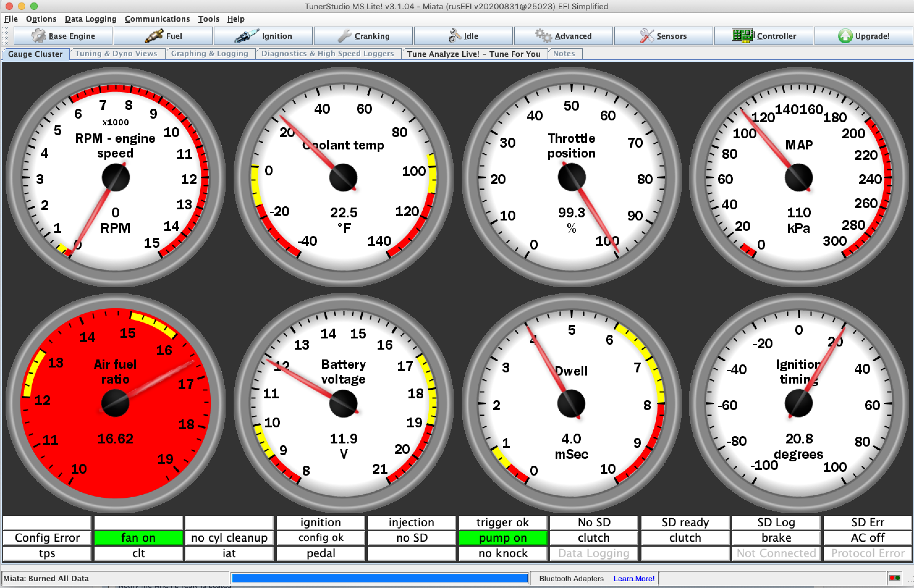Click the green Upgrade arrow icon
914x588 pixels.
coord(845,36)
